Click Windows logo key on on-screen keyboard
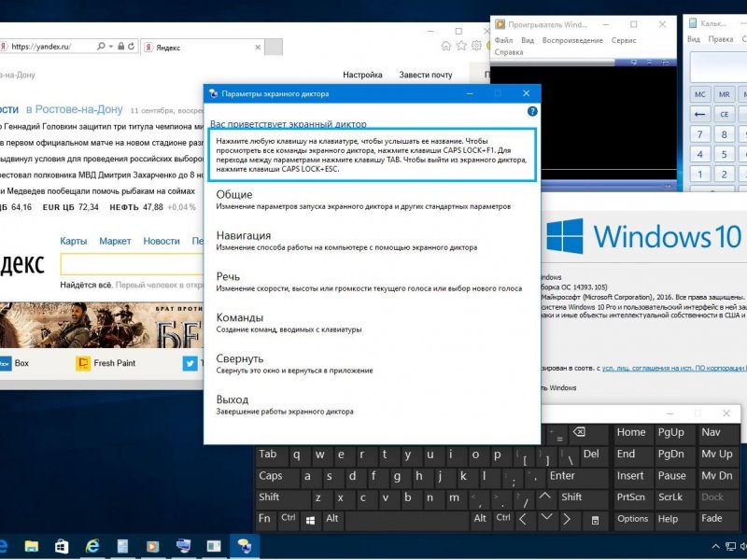747x560 pixels. pyautogui.click(x=311, y=520)
